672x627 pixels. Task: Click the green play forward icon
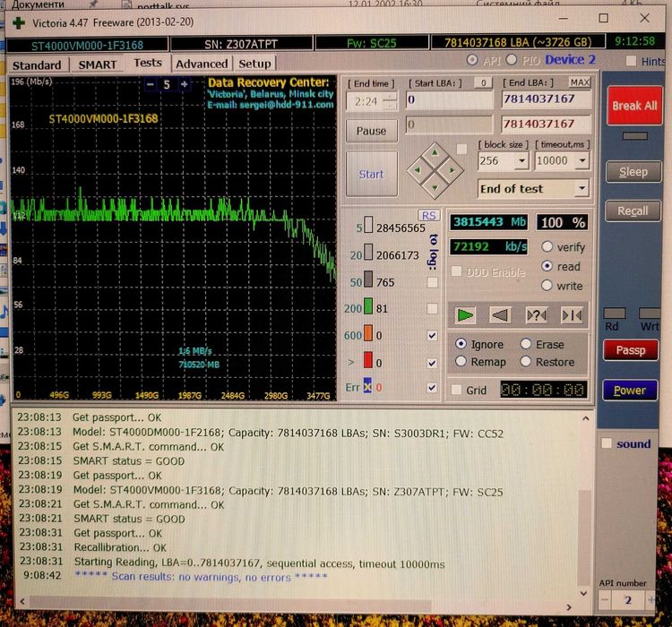[x=465, y=315]
